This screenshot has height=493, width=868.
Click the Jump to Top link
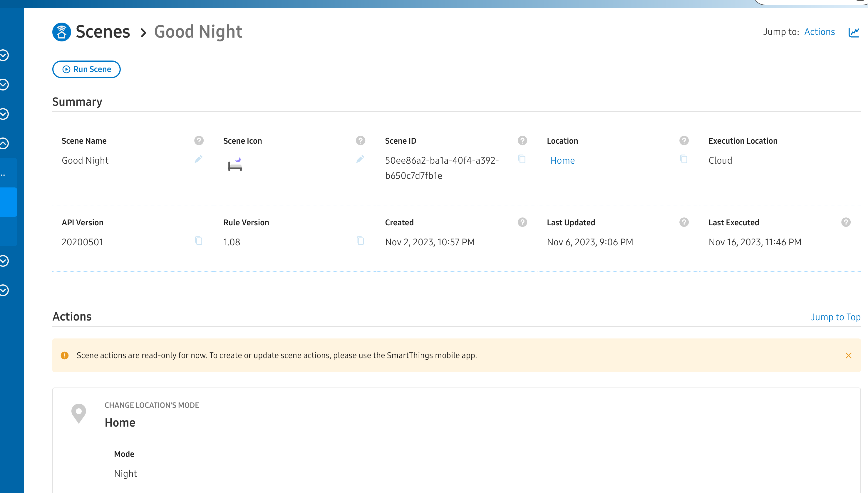(835, 317)
